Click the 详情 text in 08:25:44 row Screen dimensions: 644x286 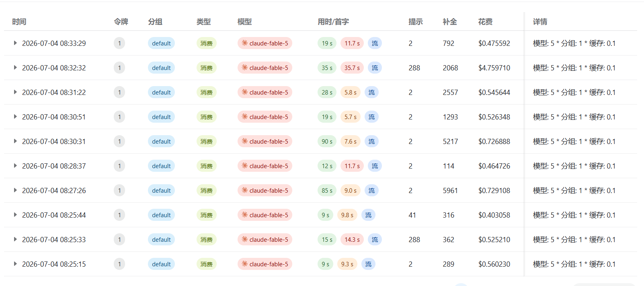pos(574,215)
